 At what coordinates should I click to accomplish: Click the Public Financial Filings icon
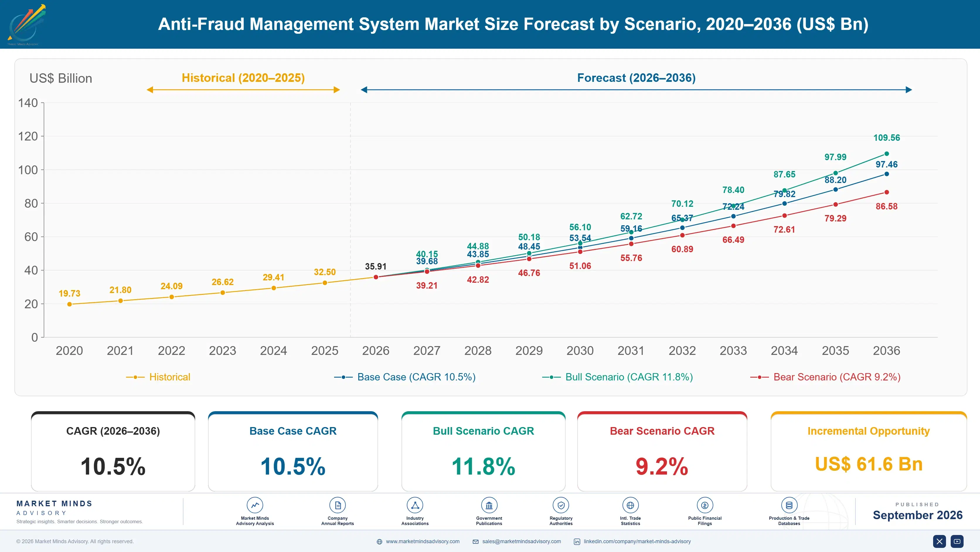click(x=705, y=505)
